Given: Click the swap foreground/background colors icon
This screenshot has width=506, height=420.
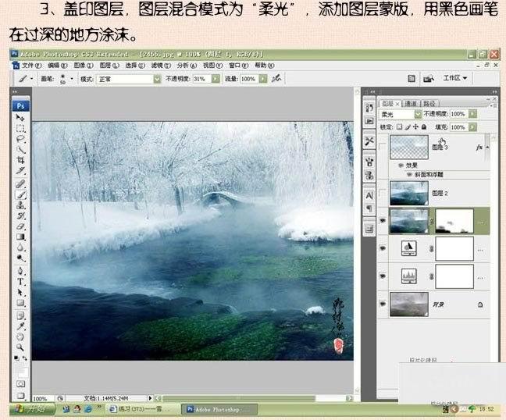Looking at the screenshot, I should pos(25,358).
